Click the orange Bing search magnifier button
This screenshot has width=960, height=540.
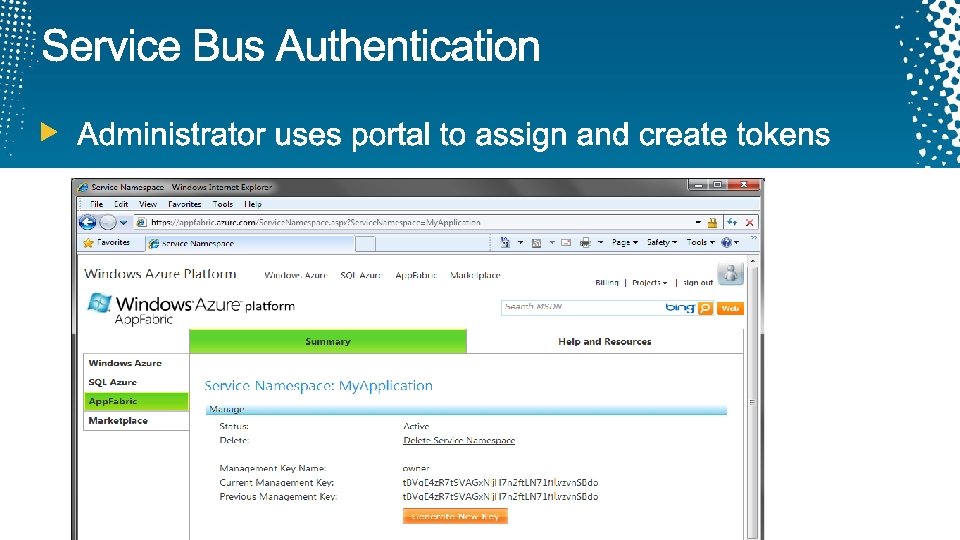click(705, 308)
